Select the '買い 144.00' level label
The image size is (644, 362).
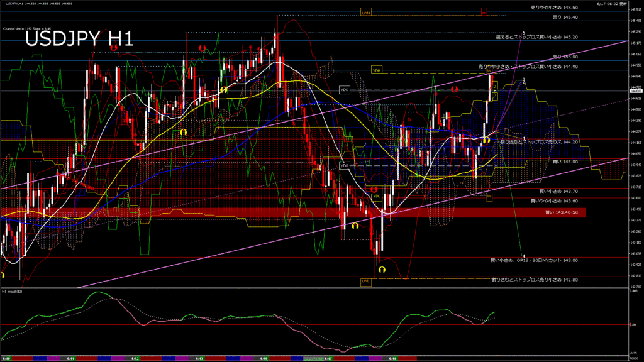pyautogui.click(x=565, y=162)
